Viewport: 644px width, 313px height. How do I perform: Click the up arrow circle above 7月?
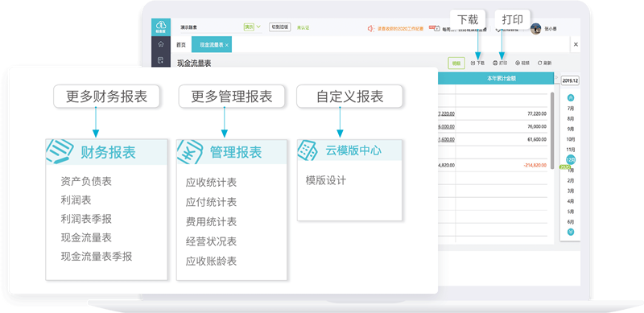point(571,97)
